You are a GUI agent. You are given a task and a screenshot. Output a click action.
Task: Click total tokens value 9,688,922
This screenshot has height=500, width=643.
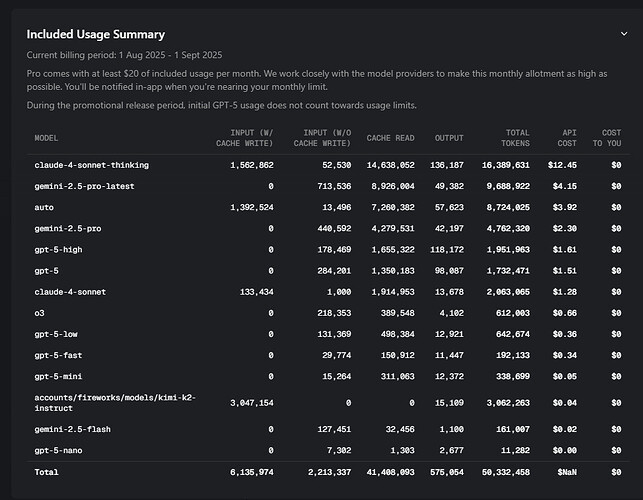tap(508, 186)
